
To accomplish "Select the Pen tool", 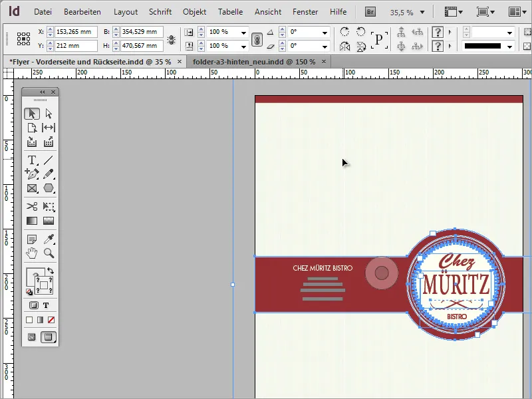I will pos(32,174).
